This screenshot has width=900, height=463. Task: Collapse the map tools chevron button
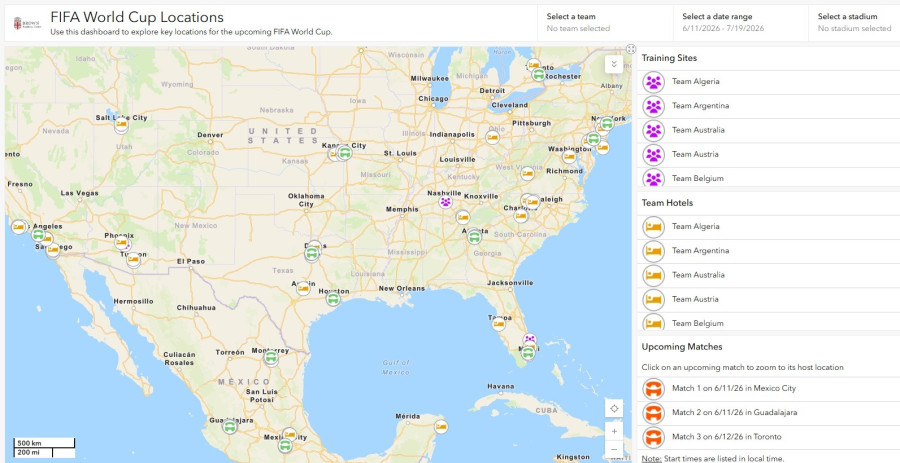tap(614, 64)
